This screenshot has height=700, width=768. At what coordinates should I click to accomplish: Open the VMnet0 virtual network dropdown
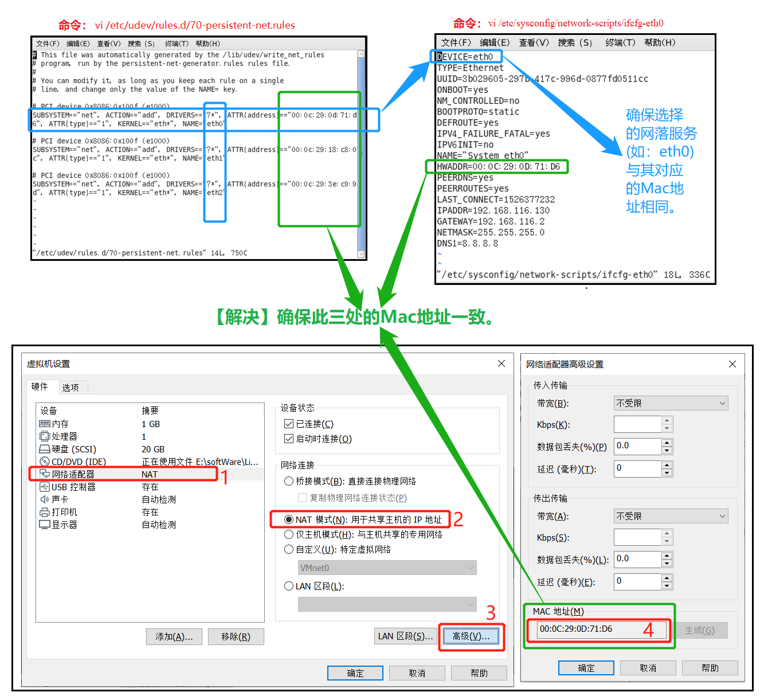pyautogui.click(x=473, y=568)
